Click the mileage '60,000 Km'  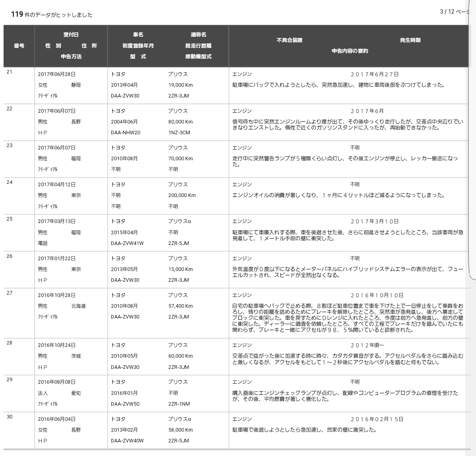point(180,356)
